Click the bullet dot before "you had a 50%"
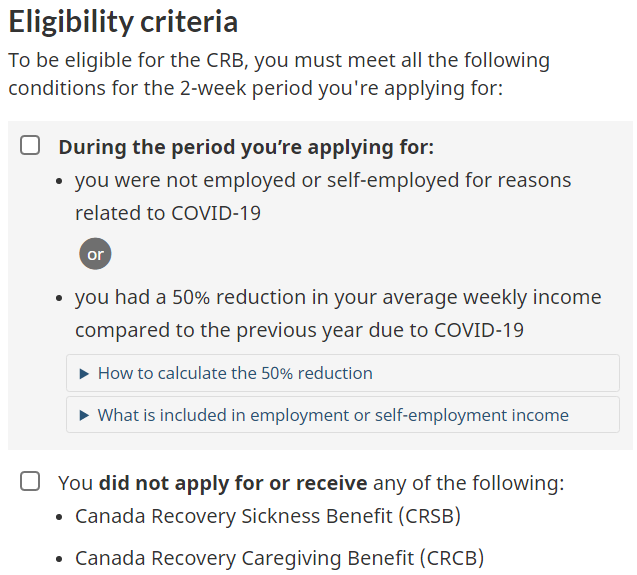 pyautogui.click(x=62, y=299)
